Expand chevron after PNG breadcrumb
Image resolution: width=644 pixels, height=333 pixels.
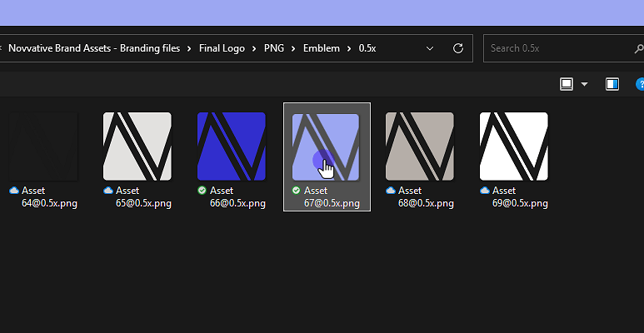(293, 49)
